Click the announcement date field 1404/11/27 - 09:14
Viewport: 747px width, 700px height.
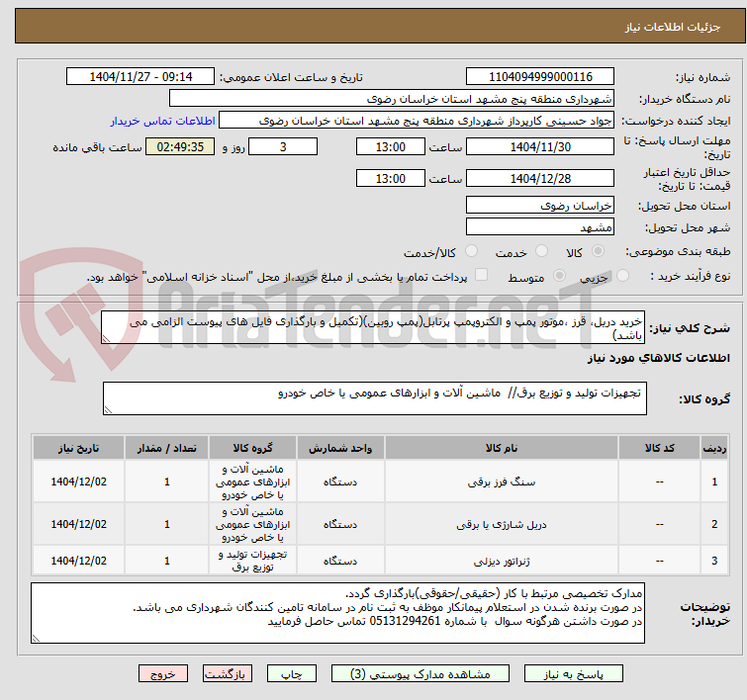140,77
